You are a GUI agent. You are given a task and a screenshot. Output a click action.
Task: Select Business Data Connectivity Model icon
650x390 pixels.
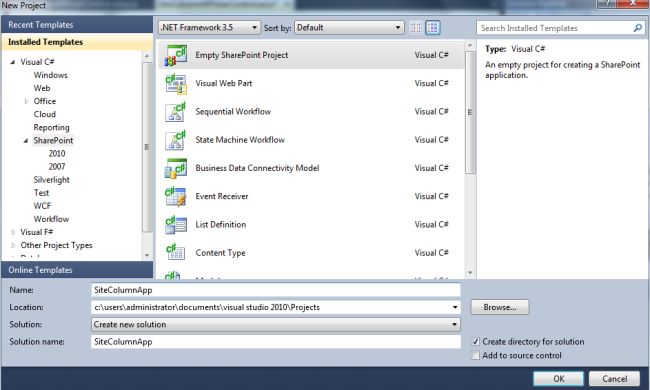coord(176,168)
